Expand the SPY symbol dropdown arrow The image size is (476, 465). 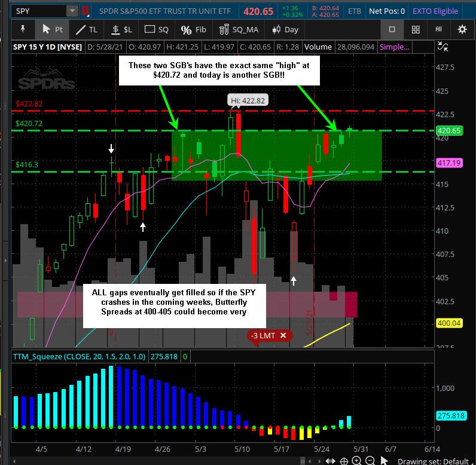point(72,11)
